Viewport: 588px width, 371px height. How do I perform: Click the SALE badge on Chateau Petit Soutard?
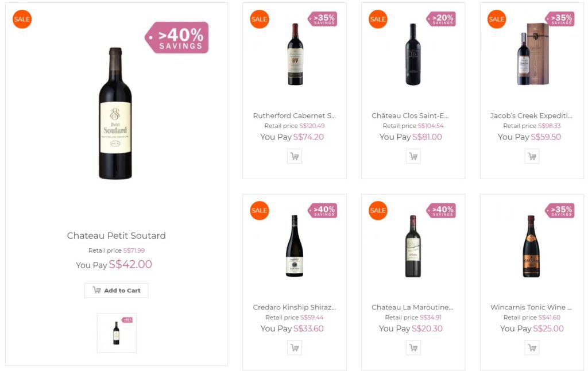click(22, 19)
